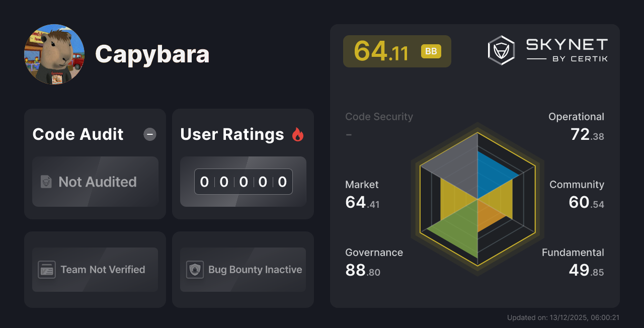Viewport: 644px width, 328px height.
Task: Click the 00000 ratings counter field
Action: click(x=243, y=182)
